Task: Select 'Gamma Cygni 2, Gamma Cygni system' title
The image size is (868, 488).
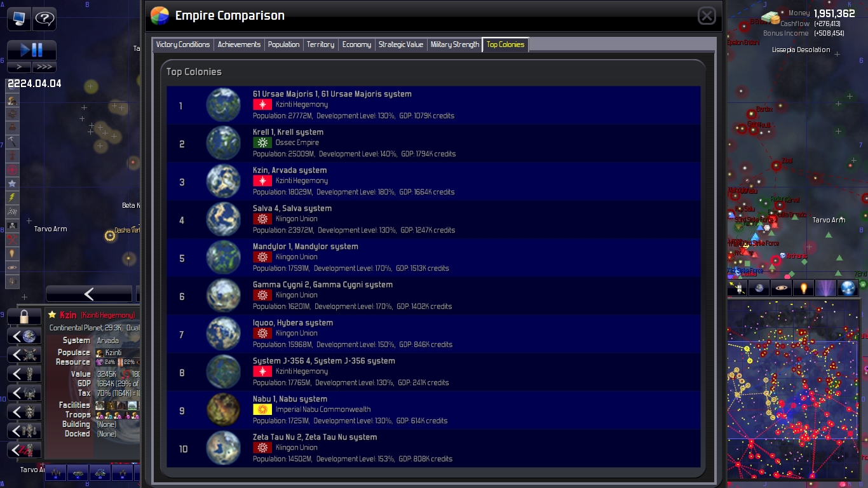Action: pyautogui.click(x=323, y=285)
